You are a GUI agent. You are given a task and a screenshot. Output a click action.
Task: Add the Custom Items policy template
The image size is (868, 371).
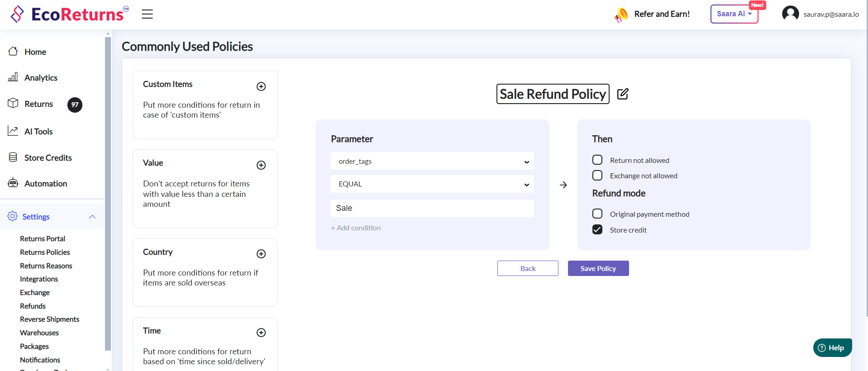click(x=261, y=86)
